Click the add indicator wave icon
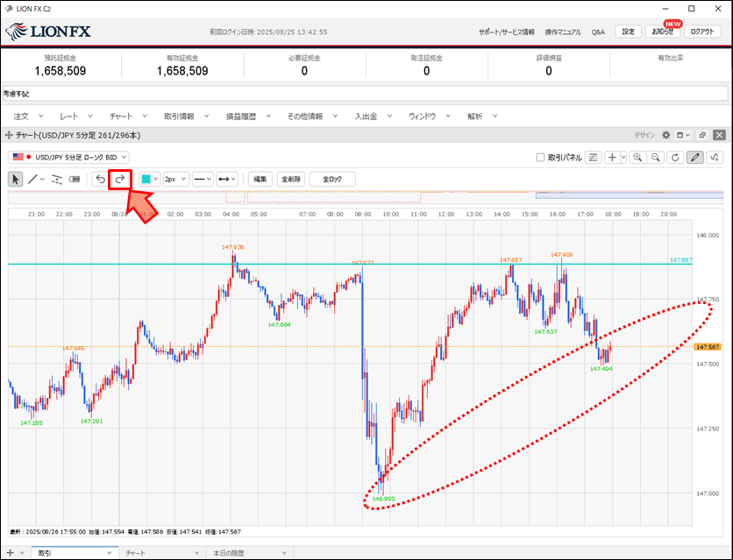Image resolution: width=733 pixels, height=560 pixels. click(x=715, y=158)
